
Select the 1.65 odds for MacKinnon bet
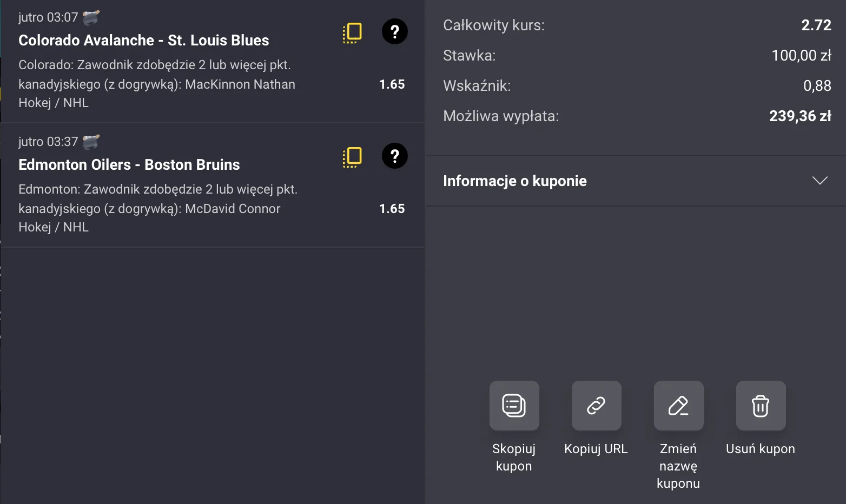(x=392, y=84)
